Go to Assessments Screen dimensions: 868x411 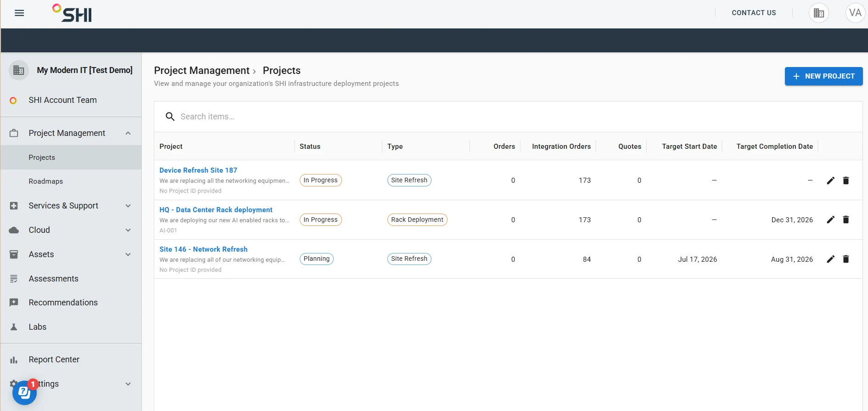[x=71, y=279]
